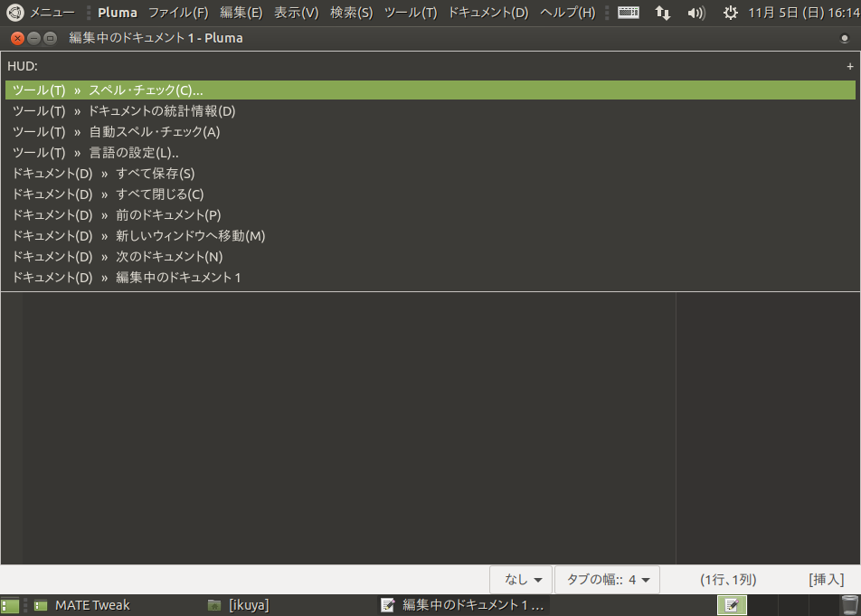861x616 pixels.
Task: Click the show desktop icon in bottom panel
Action: click(x=10, y=605)
